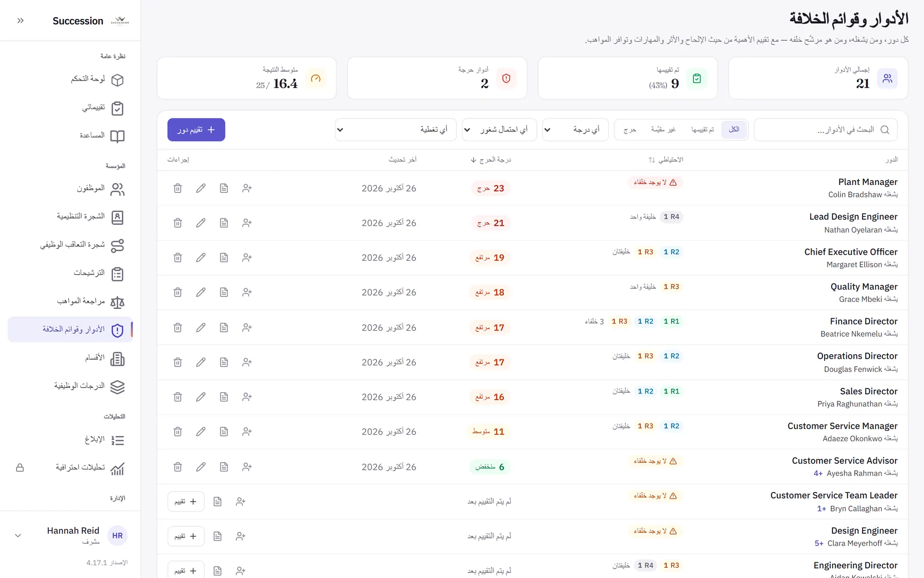The width and height of the screenshot is (924, 578).
Task: Open the أي احتمال شغور dropdown
Action: 499,130
